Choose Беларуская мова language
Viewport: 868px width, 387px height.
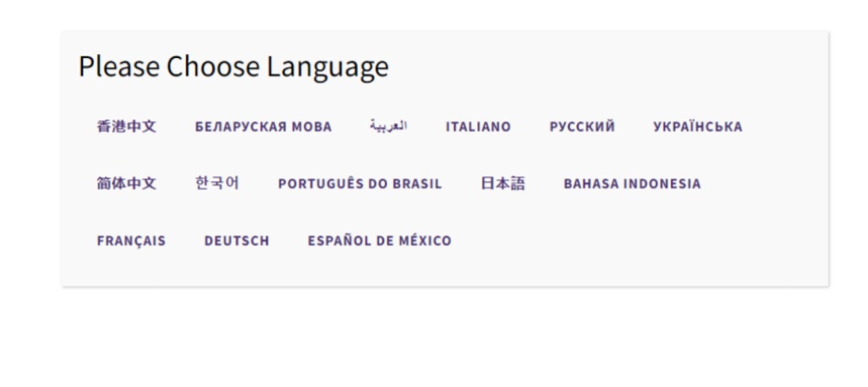click(x=263, y=127)
